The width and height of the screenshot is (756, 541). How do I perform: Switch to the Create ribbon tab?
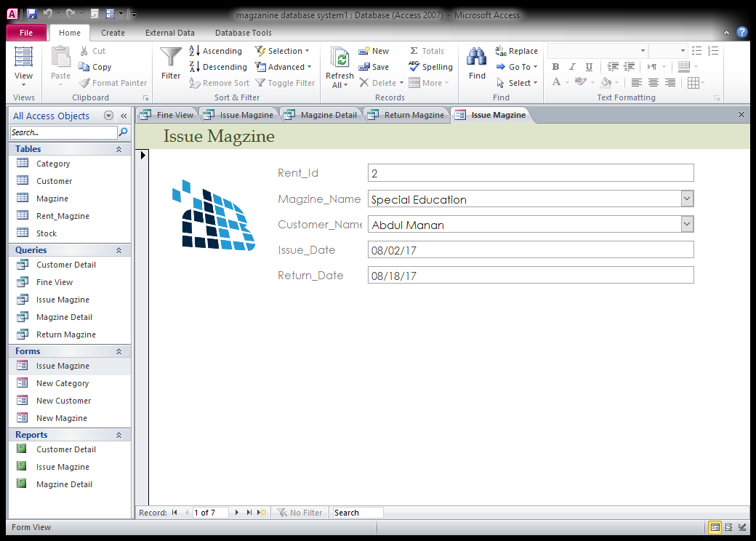(113, 32)
